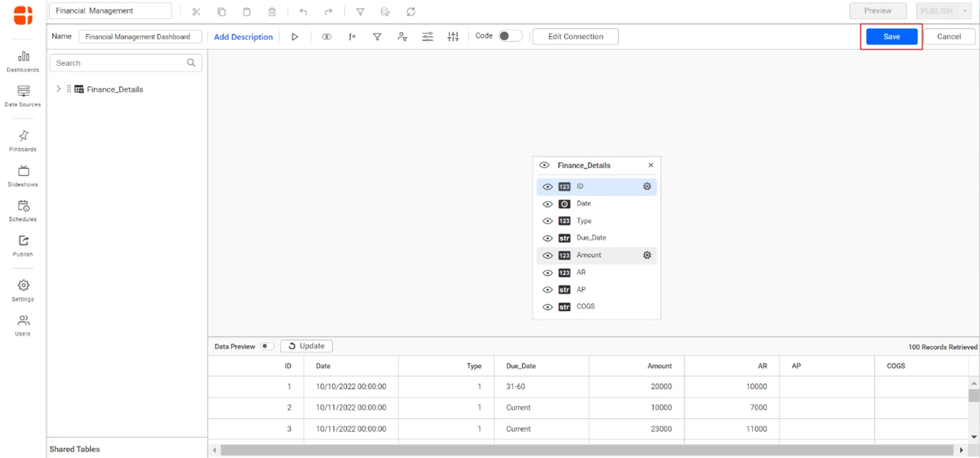Toggle visibility of the COGS field
The image size is (980, 458).
click(547, 306)
